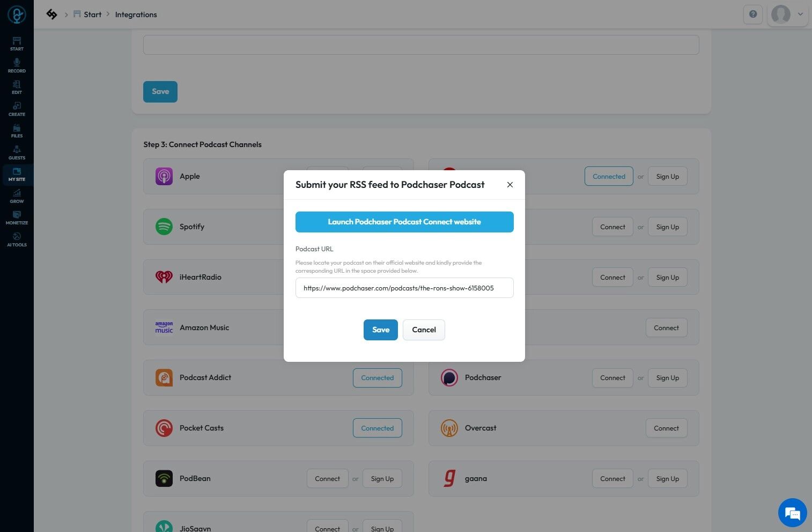Image resolution: width=812 pixels, height=532 pixels.
Task: Go to Files in left sidebar
Action: [17, 131]
